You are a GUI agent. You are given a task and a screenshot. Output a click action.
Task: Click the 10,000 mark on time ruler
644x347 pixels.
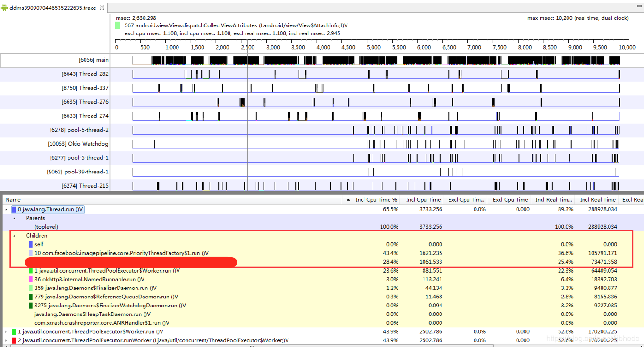[627, 48]
